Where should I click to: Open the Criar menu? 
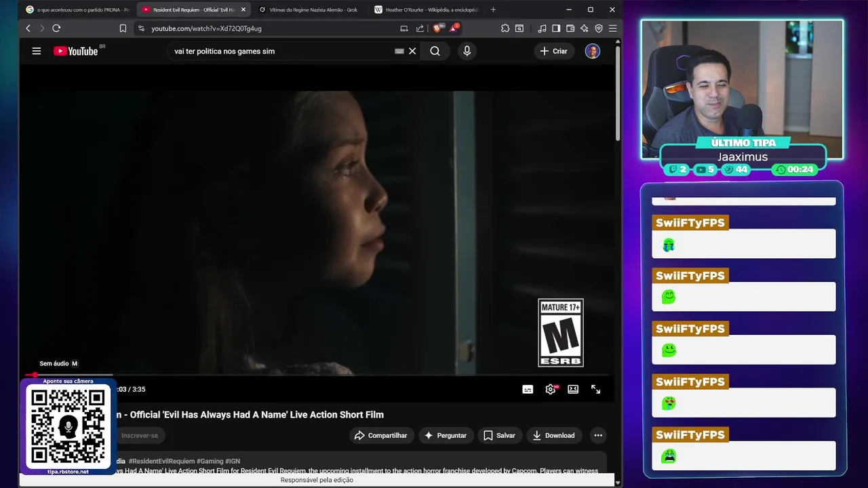[553, 51]
